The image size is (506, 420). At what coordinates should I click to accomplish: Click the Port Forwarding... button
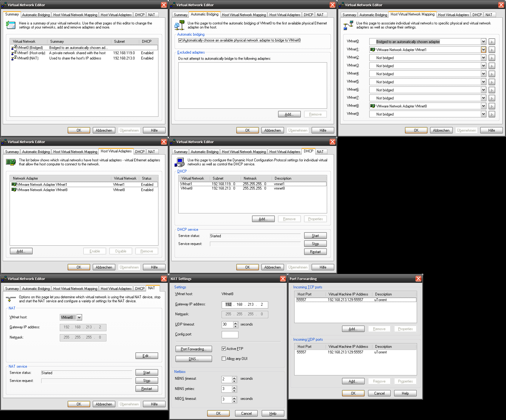pos(193,349)
